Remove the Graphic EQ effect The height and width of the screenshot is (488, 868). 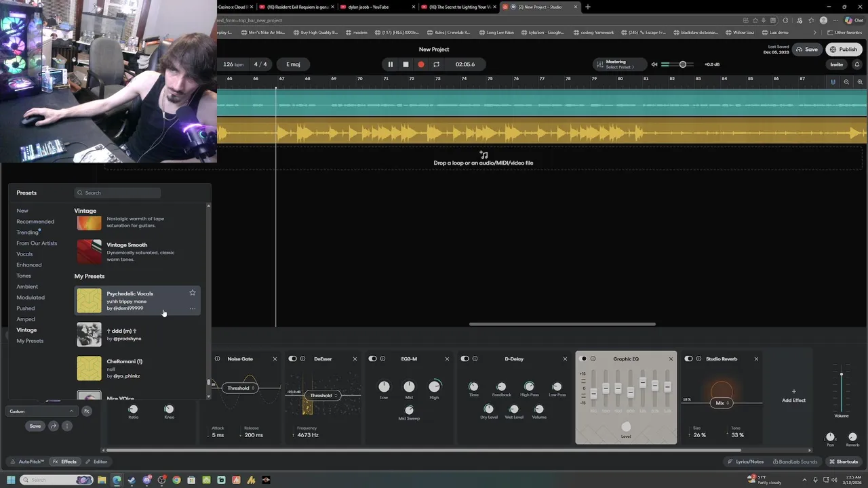671,359
